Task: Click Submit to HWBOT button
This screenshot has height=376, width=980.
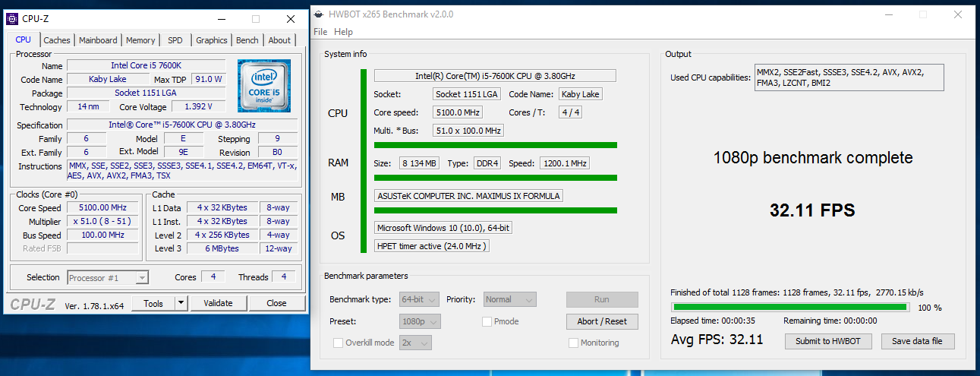Action: click(x=828, y=341)
